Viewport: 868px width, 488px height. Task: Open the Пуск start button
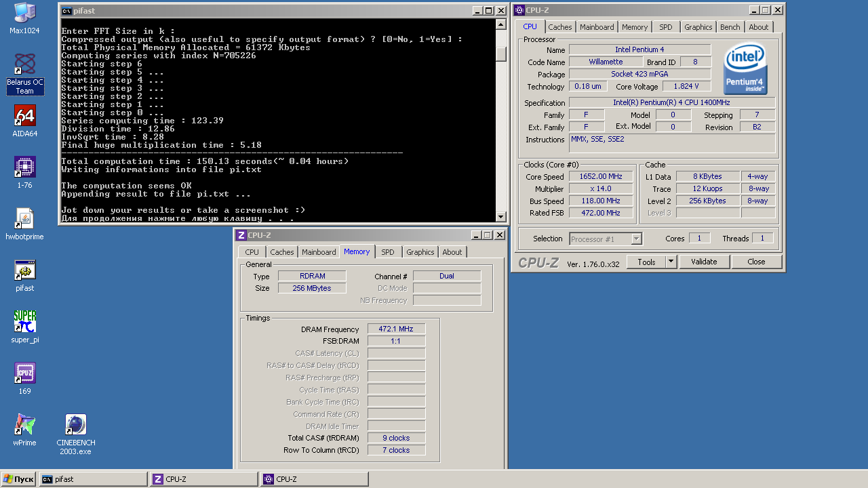(18, 479)
